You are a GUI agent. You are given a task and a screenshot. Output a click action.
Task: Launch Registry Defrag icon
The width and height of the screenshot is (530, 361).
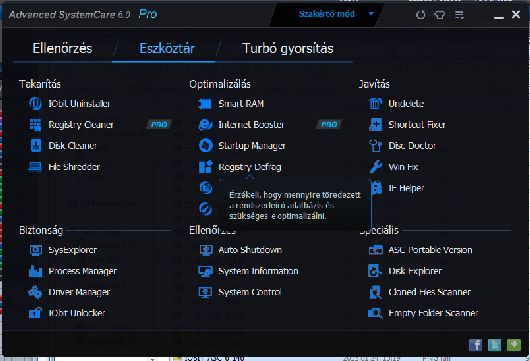[x=206, y=167]
